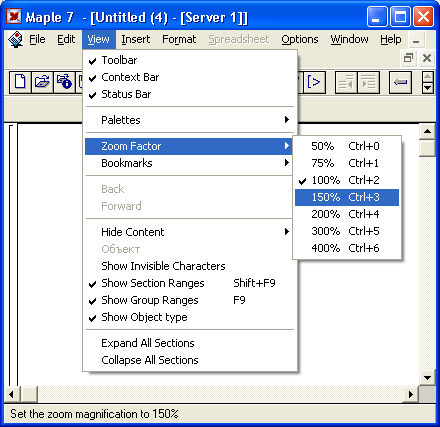Select 150% zoom factor

pyautogui.click(x=347, y=197)
